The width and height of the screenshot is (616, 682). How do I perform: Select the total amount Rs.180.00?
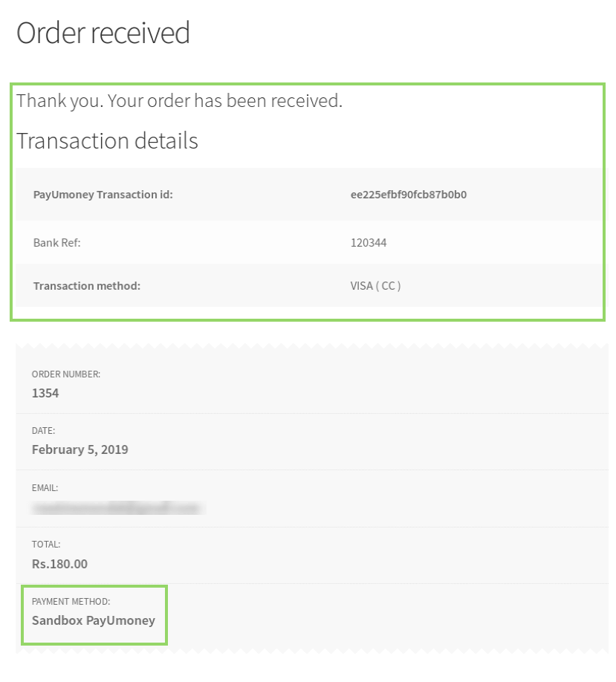59,564
